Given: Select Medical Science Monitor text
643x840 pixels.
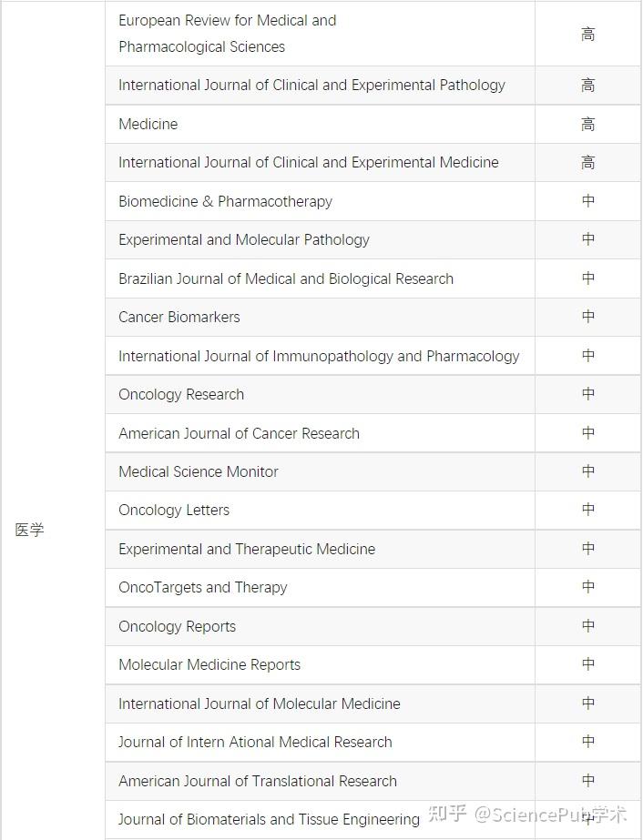Looking at the screenshot, I should coord(199,471).
